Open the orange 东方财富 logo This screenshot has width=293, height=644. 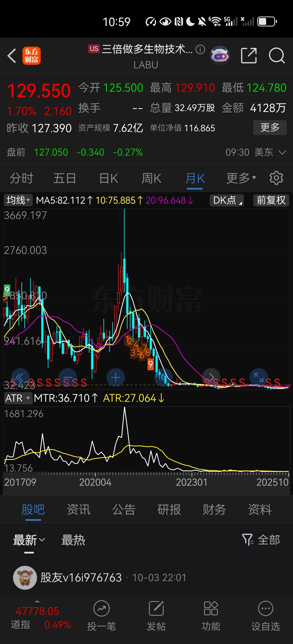(31, 56)
